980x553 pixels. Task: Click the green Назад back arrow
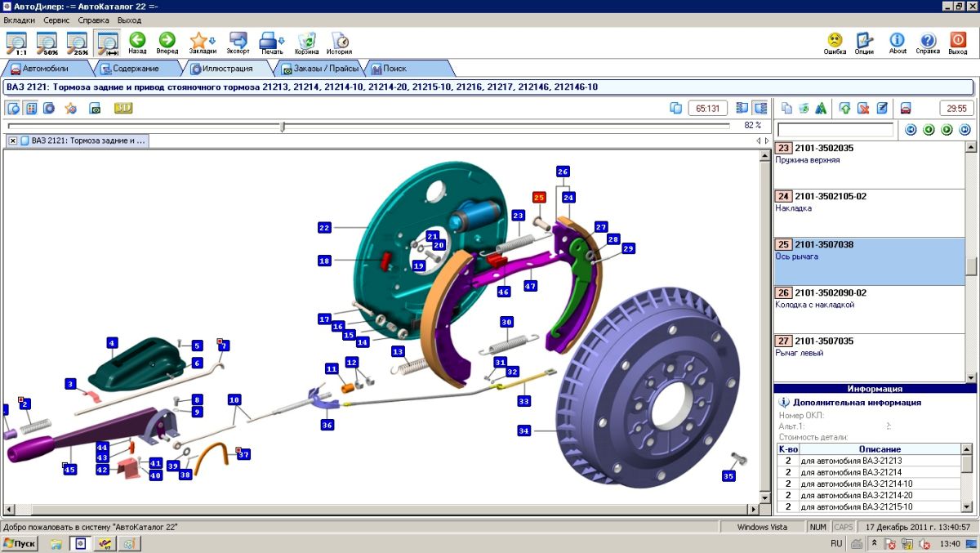tap(137, 41)
